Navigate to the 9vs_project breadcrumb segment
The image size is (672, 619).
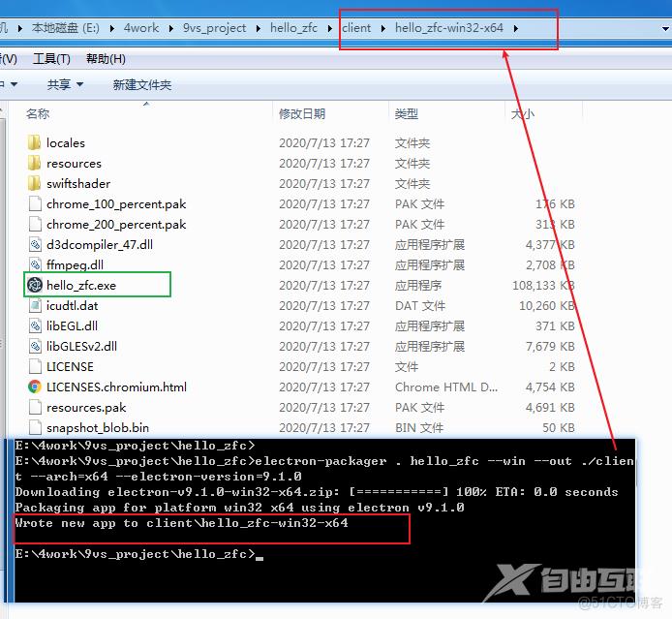pos(214,28)
